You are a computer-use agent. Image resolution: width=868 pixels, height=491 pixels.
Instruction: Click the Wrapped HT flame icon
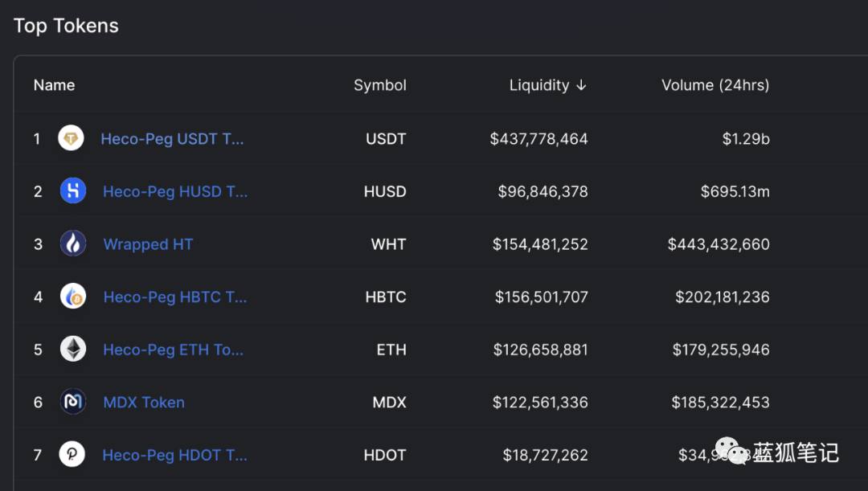[x=73, y=243]
